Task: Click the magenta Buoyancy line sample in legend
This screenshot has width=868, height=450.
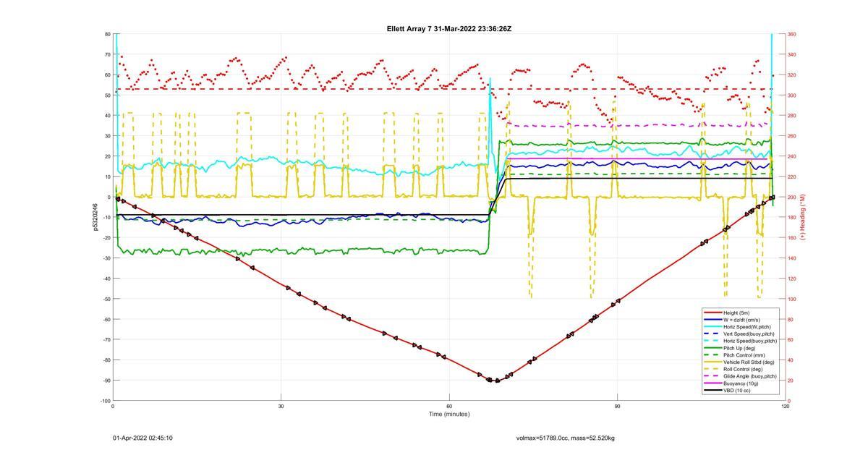Action: coord(712,383)
